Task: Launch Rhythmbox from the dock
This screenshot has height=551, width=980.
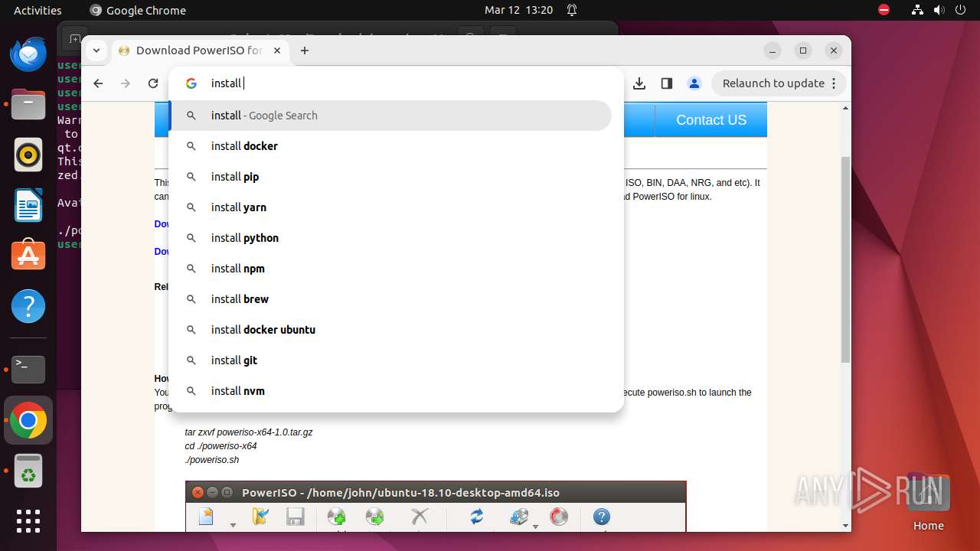Action: [x=28, y=155]
